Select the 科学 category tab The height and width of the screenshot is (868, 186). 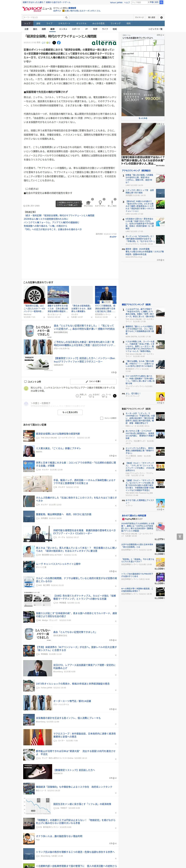95,29
